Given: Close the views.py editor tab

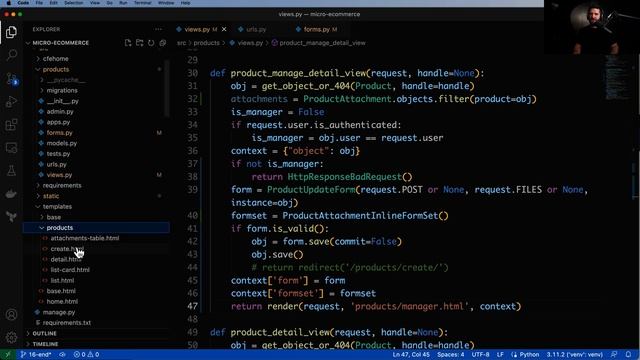Looking at the screenshot, I should tap(224, 29).
